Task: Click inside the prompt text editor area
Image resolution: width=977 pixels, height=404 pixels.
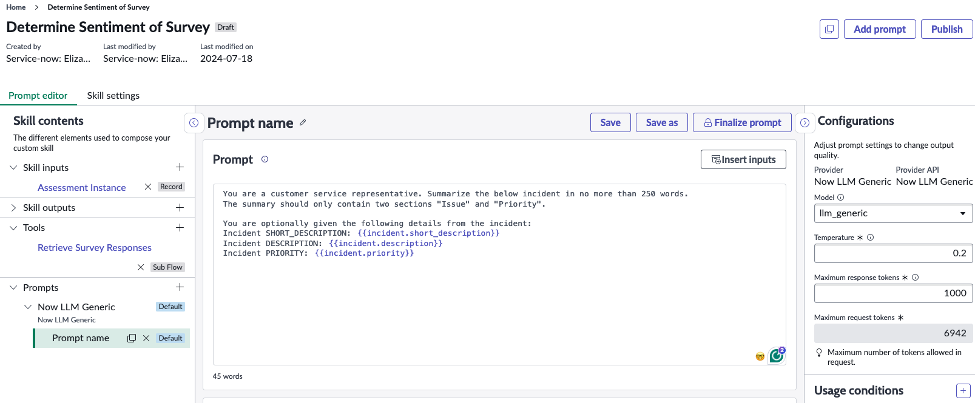Action: coord(499,274)
